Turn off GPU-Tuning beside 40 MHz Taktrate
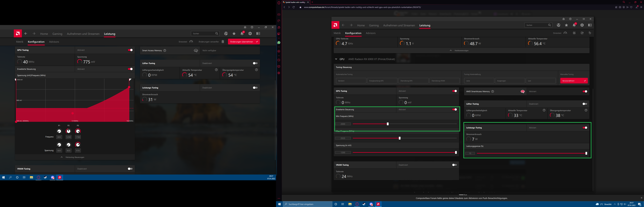Image resolution: width=644 pixels, height=207 pixels. pos(130,50)
